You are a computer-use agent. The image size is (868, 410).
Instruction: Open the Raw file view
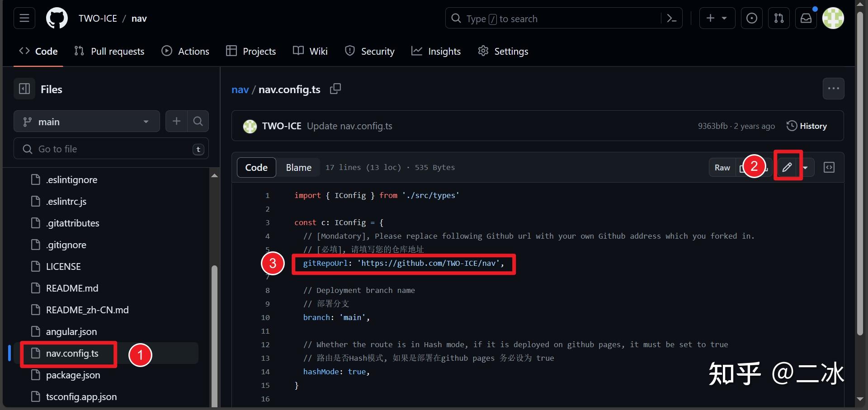(x=722, y=167)
